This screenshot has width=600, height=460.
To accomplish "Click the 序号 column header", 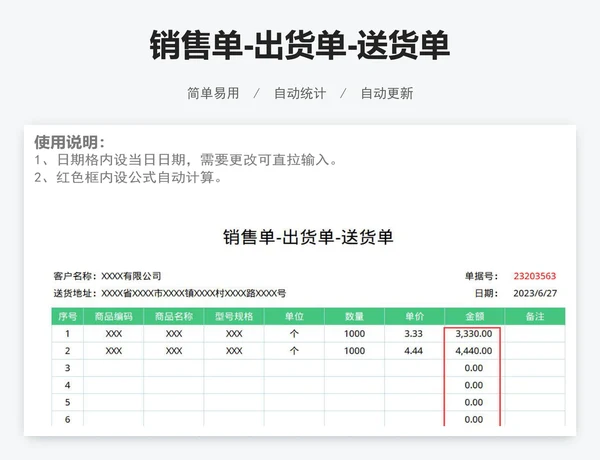I will pyautogui.click(x=67, y=316).
